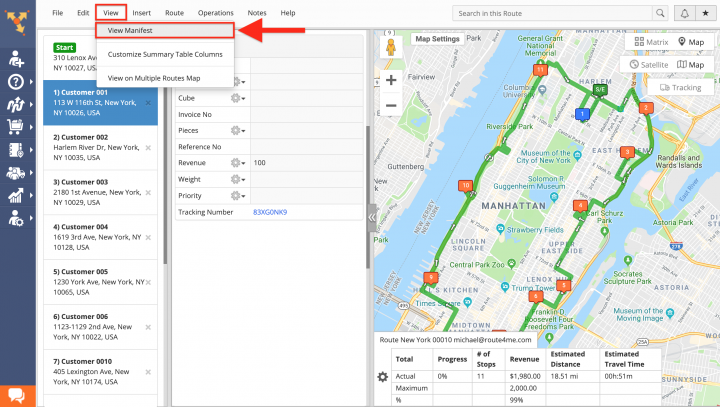The height and width of the screenshot is (407, 720).
Task: Open the shopping cart orders sidebar icon
Action: [16, 127]
